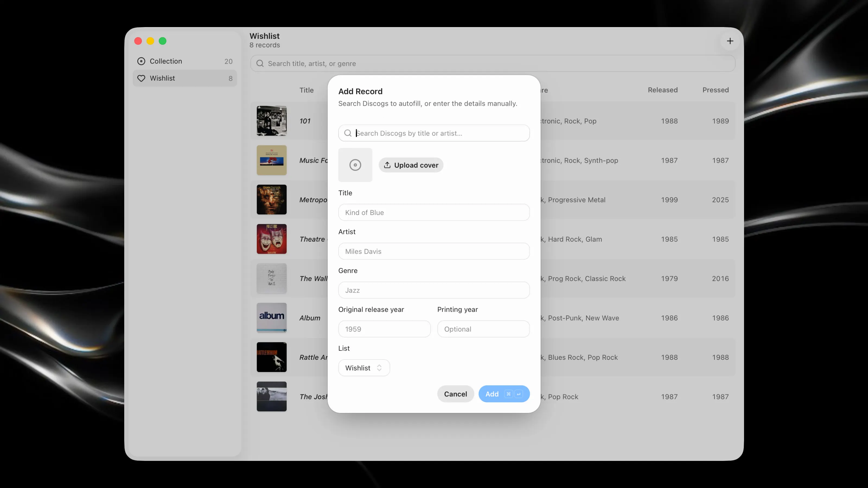Click the Rattle And Hum cover thumbnail
868x488 pixels.
coord(272,357)
